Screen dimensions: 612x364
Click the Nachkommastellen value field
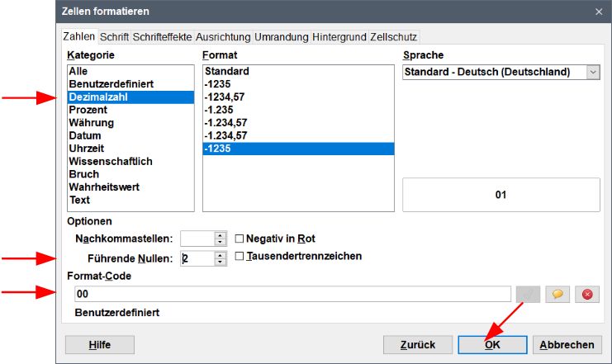197,239
